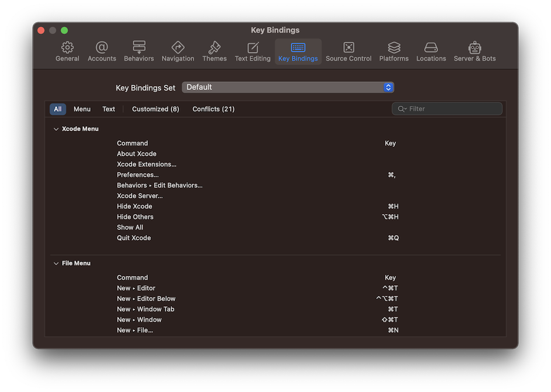Select the New ▸ File... command row
Image resolution: width=551 pixels, height=392 pixels.
point(275,330)
